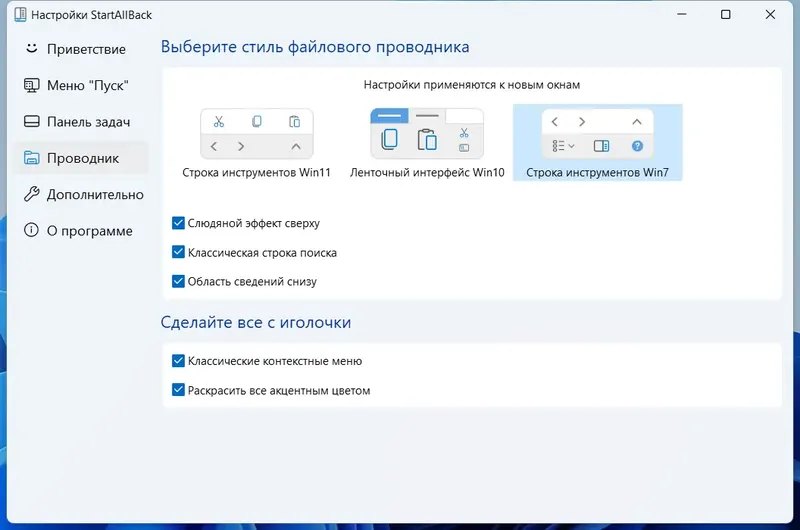Maximize the StartAllBack settings window
The image size is (800, 530).
tap(726, 14)
